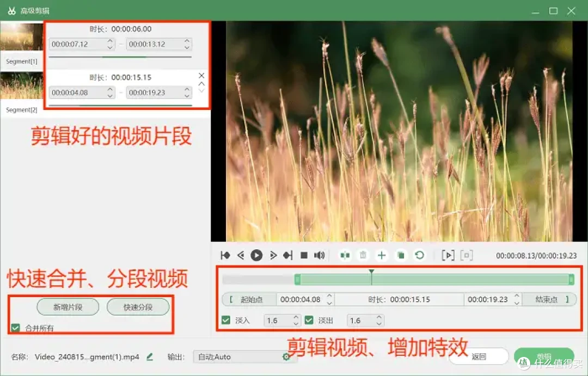Click the video preview area
The width and height of the screenshot is (588, 376).
click(399, 131)
